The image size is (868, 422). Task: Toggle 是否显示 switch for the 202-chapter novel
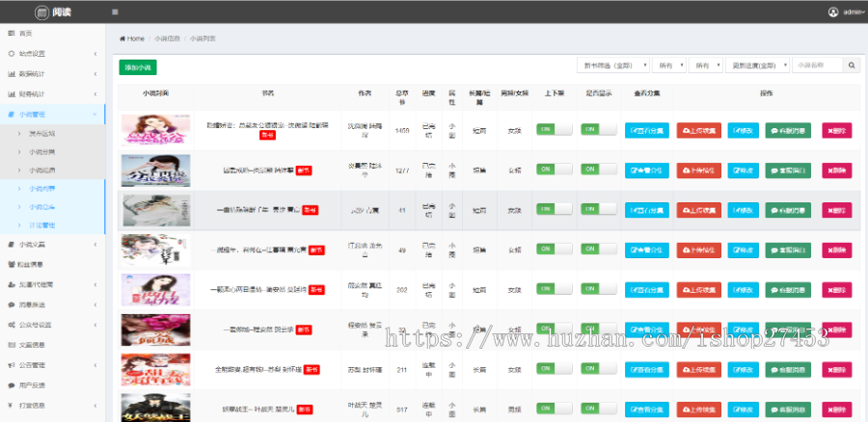point(598,288)
